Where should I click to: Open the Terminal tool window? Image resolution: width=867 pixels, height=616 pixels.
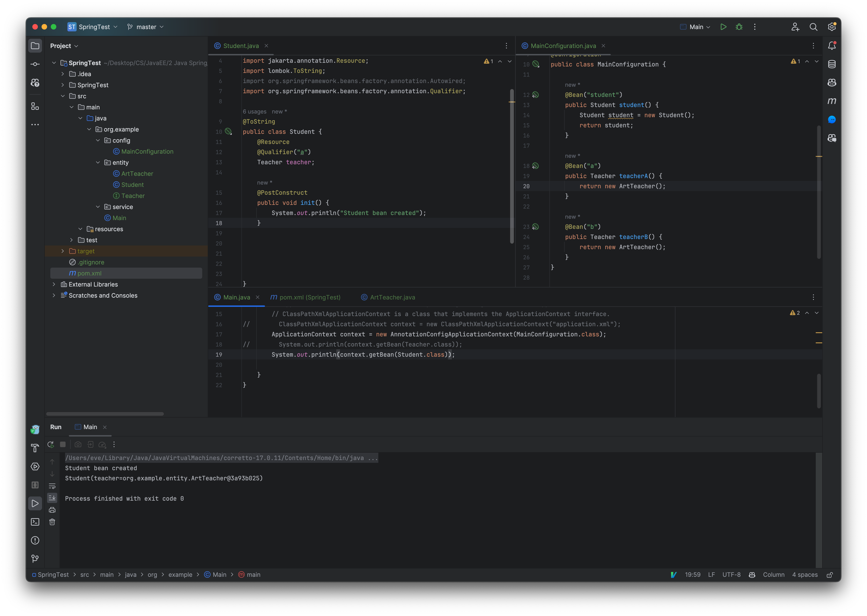point(35,522)
